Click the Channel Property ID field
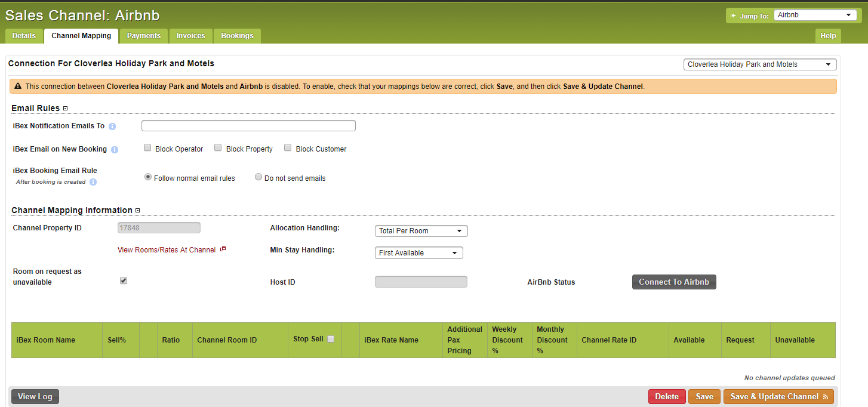The height and width of the screenshot is (407, 868). 159,228
